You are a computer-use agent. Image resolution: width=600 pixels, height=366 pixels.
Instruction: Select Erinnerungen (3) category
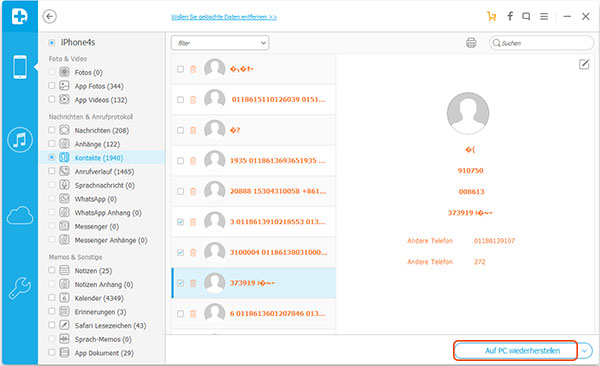coord(100,312)
